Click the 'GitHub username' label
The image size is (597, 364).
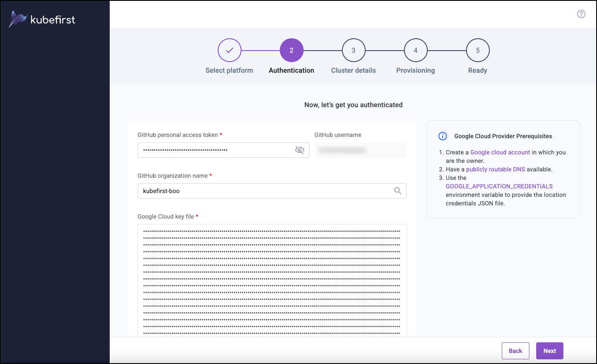[338, 135]
